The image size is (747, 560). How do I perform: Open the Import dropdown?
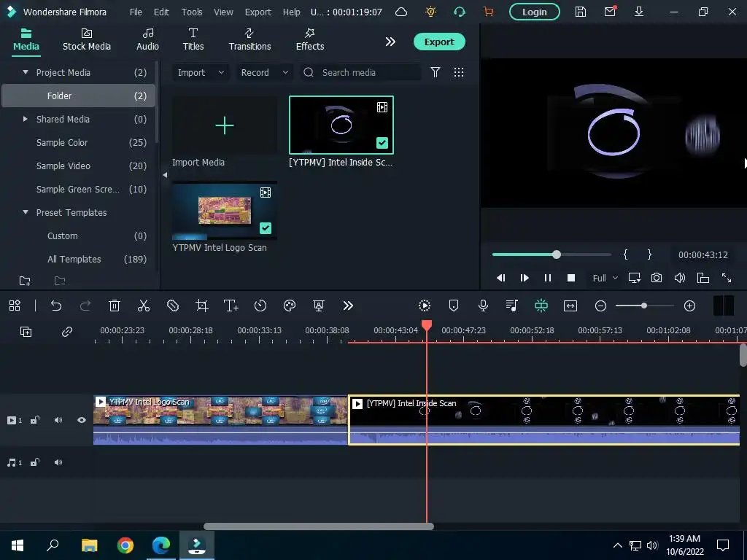click(x=201, y=72)
